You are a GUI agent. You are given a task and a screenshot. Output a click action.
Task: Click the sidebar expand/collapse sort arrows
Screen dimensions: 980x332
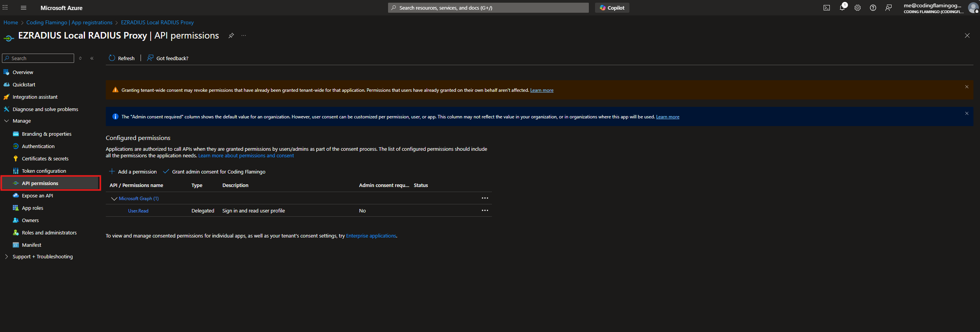80,58
